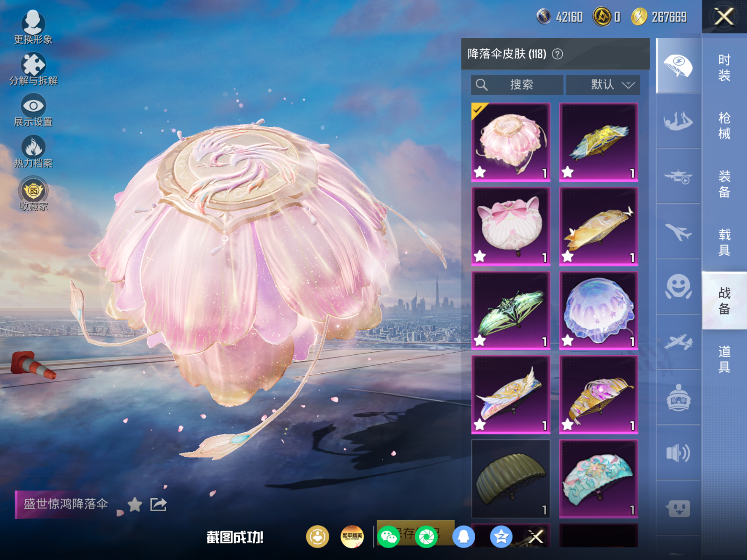
Task: Expand the 默认 sort dropdown
Action: coord(603,85)
